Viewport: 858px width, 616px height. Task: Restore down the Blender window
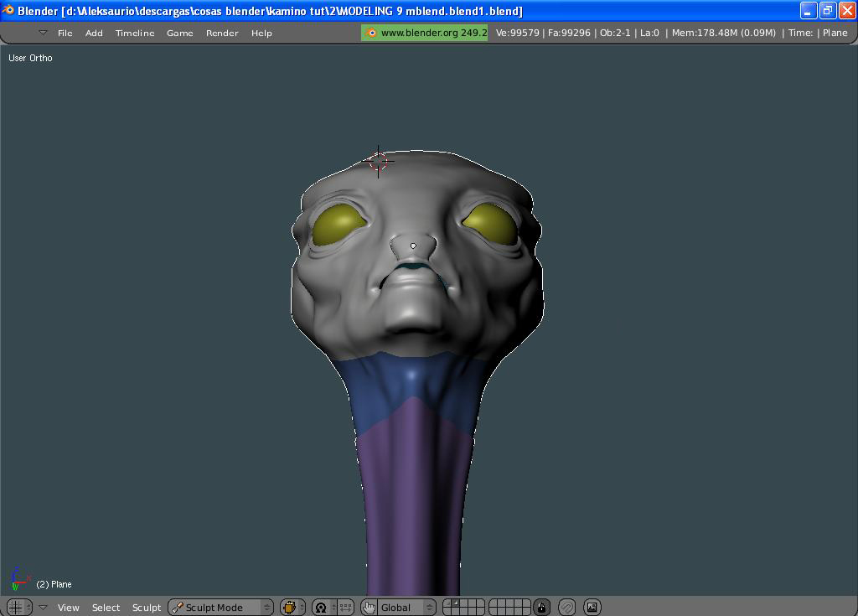[827, 10]
